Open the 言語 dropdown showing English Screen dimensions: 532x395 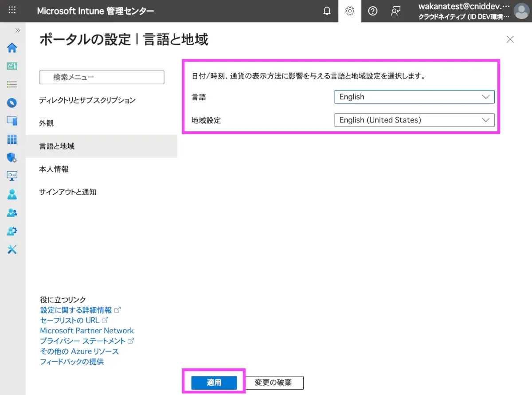(x=414, y=97)
